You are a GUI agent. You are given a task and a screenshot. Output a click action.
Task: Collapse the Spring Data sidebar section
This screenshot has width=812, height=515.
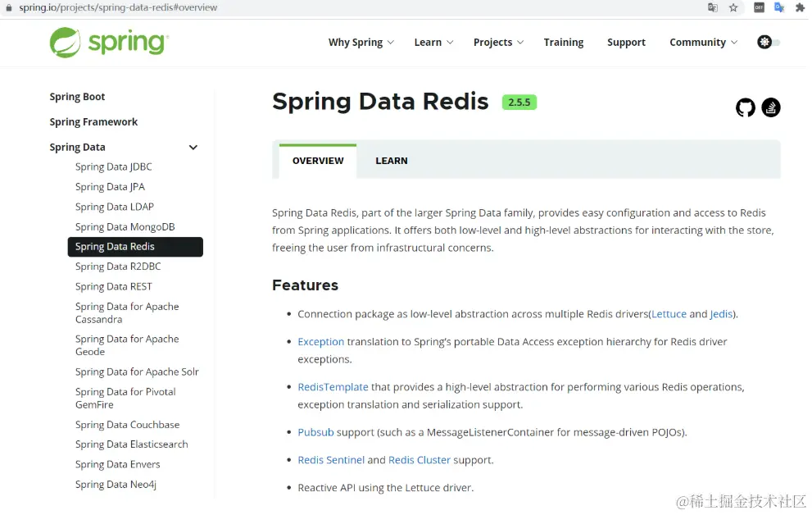point(193,147)
